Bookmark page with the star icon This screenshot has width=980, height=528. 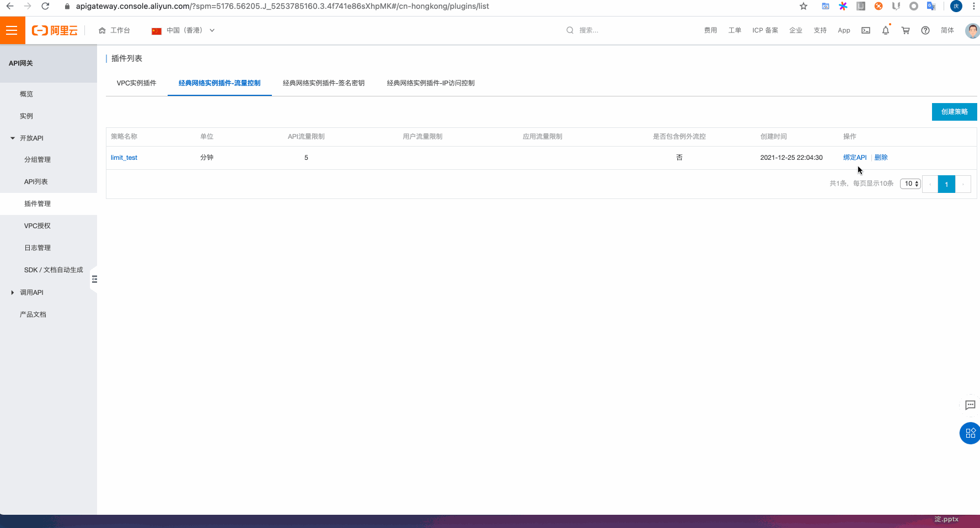click(x=804, y=6)
